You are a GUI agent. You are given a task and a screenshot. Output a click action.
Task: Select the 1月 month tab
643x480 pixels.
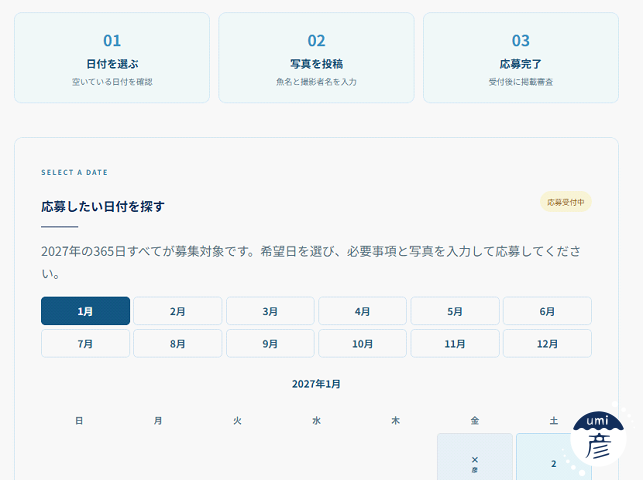pyautogui.click(x=85, y=311)
